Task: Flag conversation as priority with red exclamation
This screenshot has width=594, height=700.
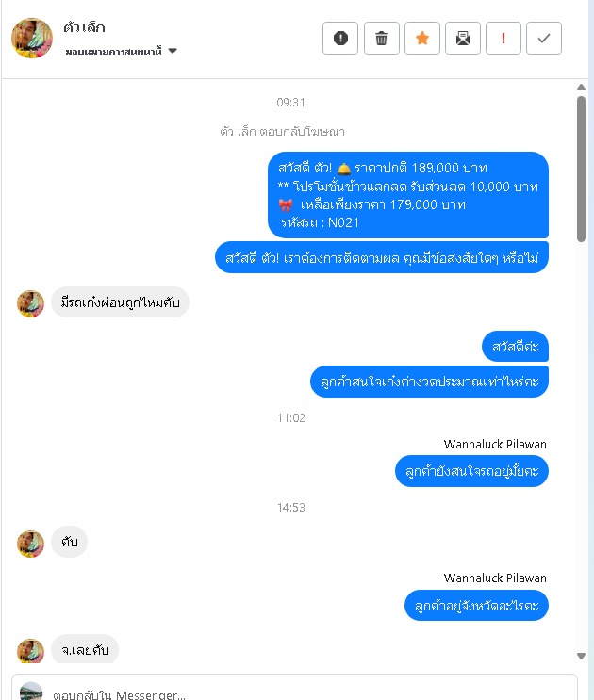Action: [x=503, y=38]
